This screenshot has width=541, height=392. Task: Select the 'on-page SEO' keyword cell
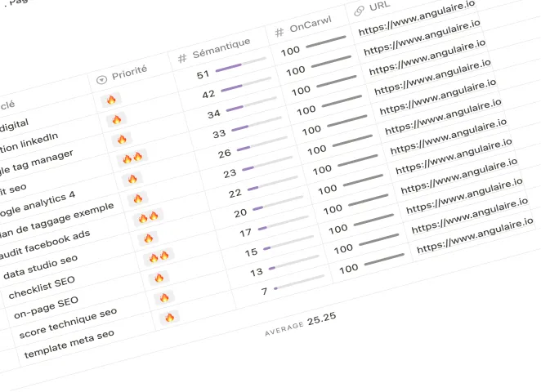coord(46,308)
